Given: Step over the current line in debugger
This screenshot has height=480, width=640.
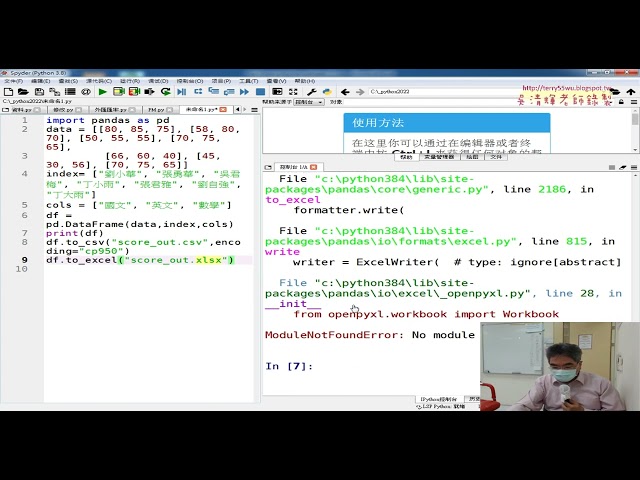Looking at the screenshot, I should pyautogui.click(x=198, y=92).
